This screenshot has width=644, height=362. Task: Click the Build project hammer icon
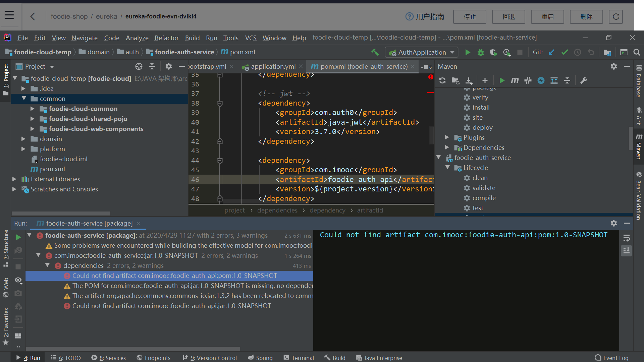tap(375, 52)
